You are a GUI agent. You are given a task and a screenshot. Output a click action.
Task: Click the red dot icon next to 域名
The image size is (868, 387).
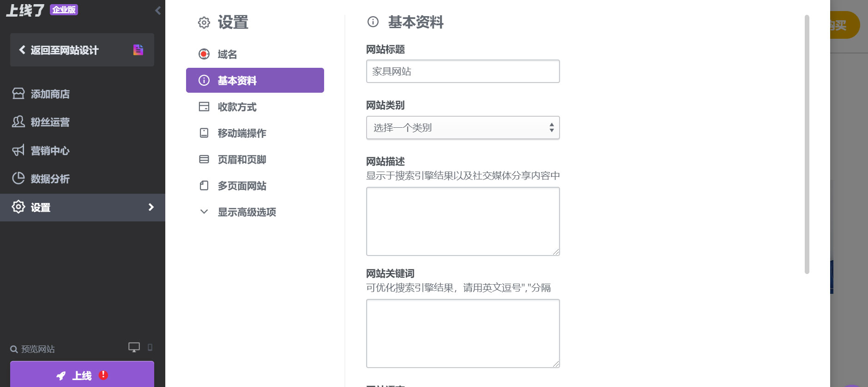204,54
